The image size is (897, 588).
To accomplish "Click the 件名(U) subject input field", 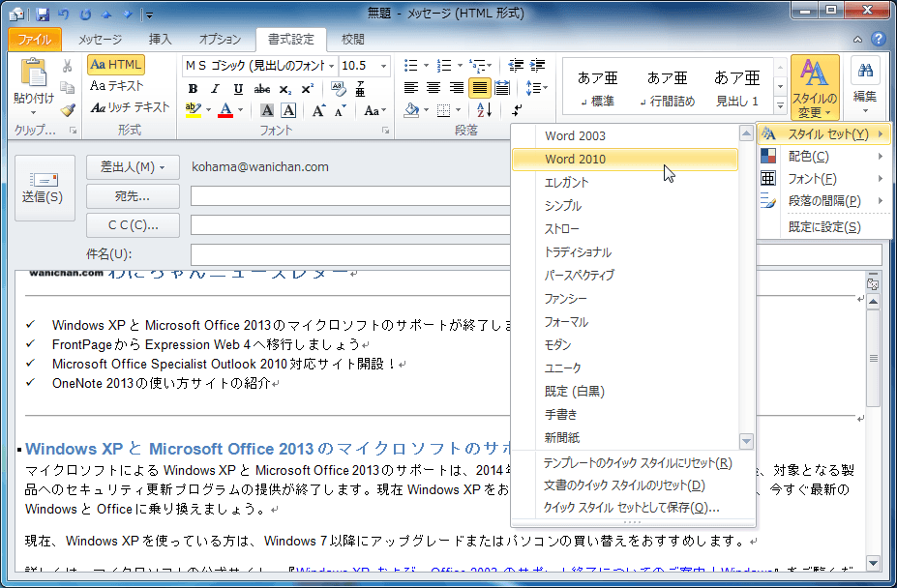I will pos(536,254).
